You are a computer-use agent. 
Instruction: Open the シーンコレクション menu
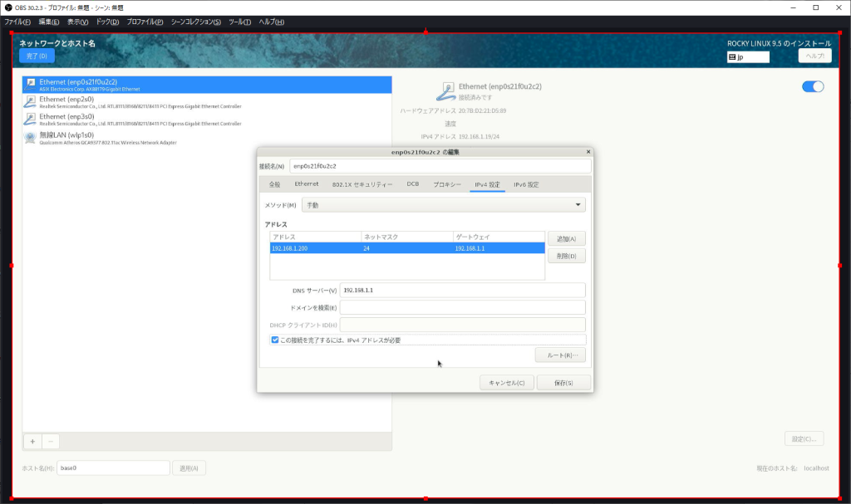(x=196, y=22)
